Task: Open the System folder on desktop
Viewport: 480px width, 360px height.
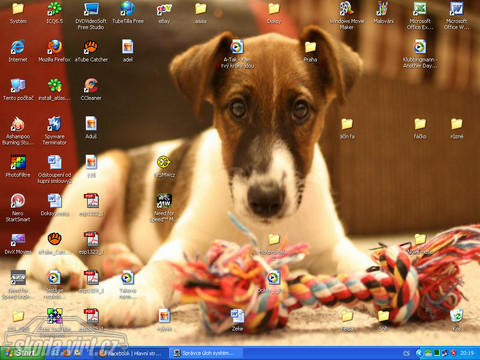Action: (18, 13)
